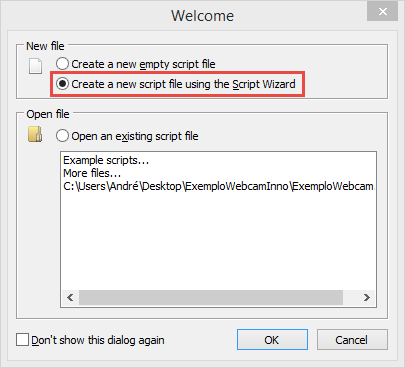405x368 pixels.
Task: Click the right arrow of horizontal scrollbar
Action: click(x=367, y=297)
